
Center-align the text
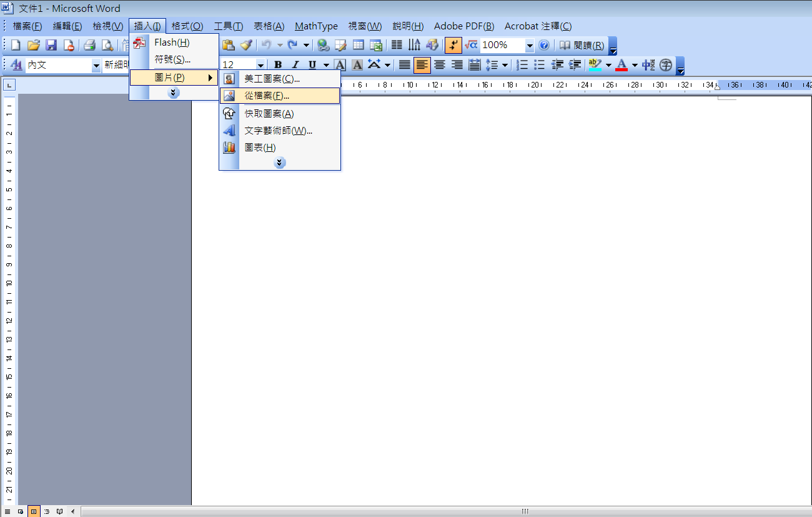[440, 64]
